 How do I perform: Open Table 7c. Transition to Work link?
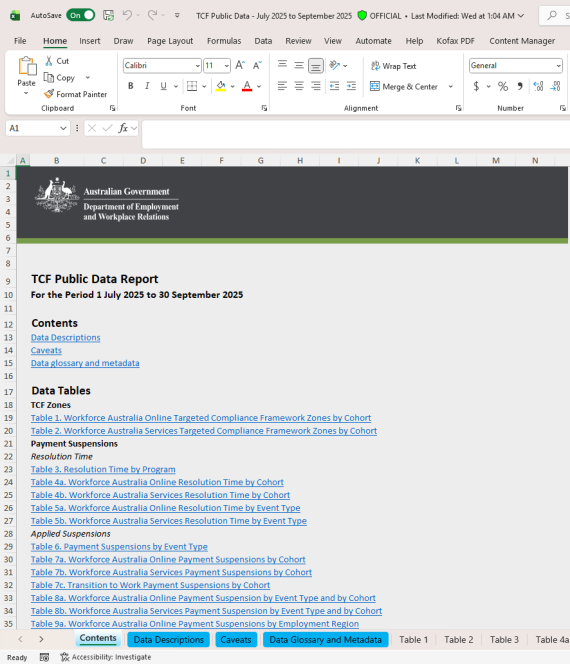(150, 585)
